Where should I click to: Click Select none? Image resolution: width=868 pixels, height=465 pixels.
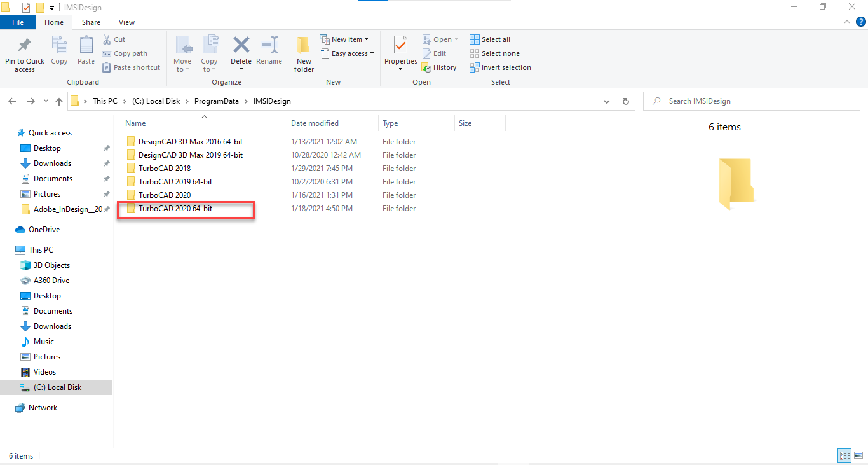pos(494,53)
